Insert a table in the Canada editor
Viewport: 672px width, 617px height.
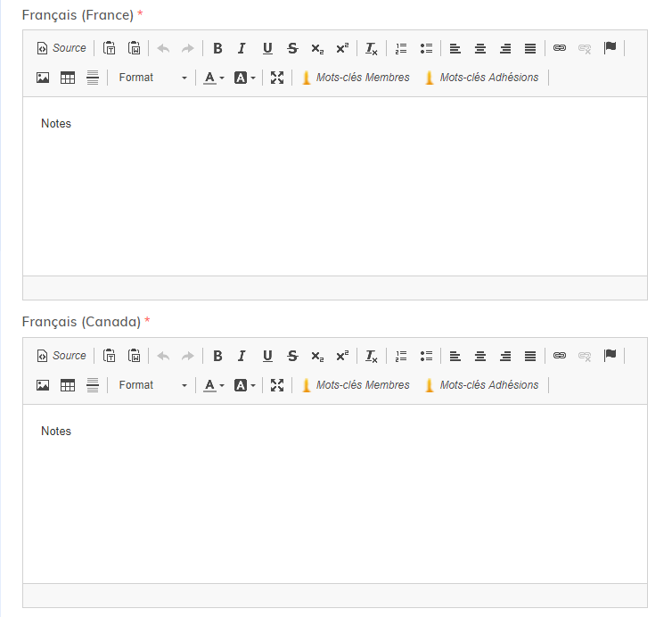coord(68,385)
